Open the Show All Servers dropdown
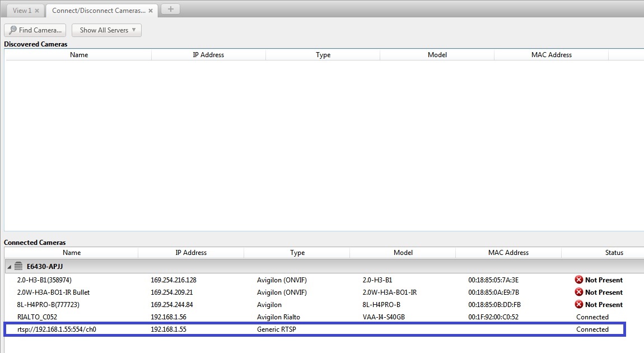The width and height of the screenshot is (644, 353). click(x=107, y=30)
